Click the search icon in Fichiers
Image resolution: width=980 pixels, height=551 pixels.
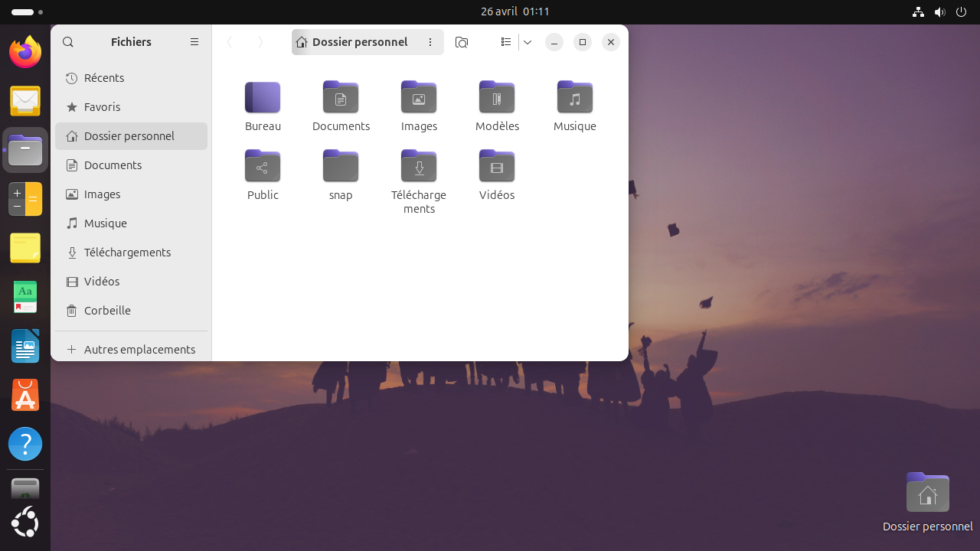[x=68, y=42]
